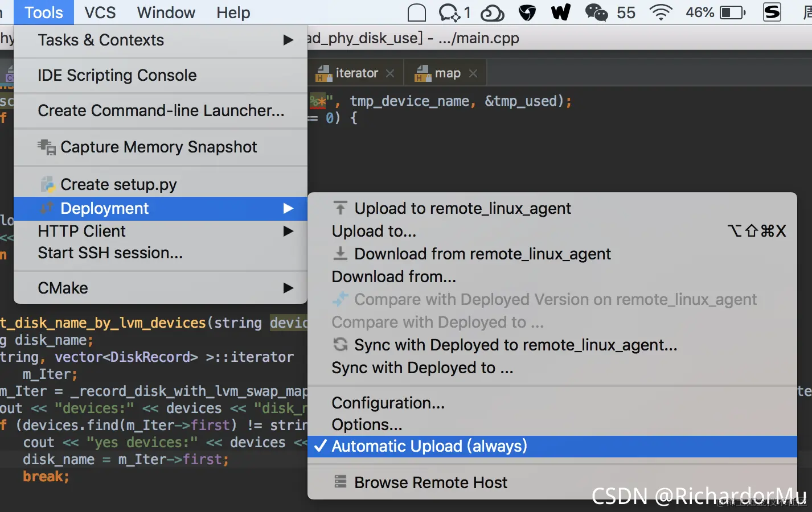Click the Download from remote_linux_agent arrow icon
The image size is (812, 512).
pyautogui.click(x=340, y=254)
